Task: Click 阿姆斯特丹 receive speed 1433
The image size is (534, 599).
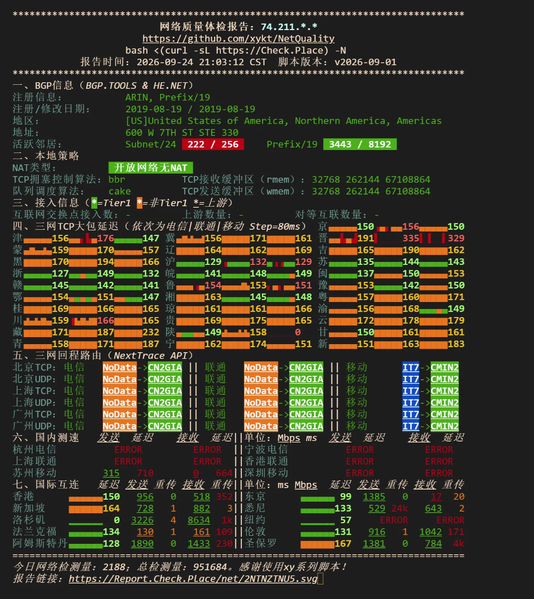Action: (x=199, y=544)
